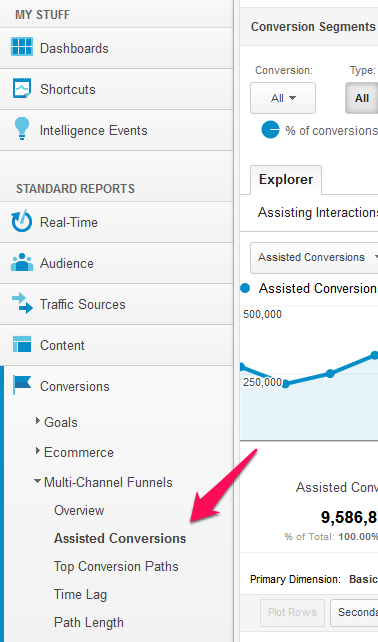Click the 500,000 axis label

point(263,314)
